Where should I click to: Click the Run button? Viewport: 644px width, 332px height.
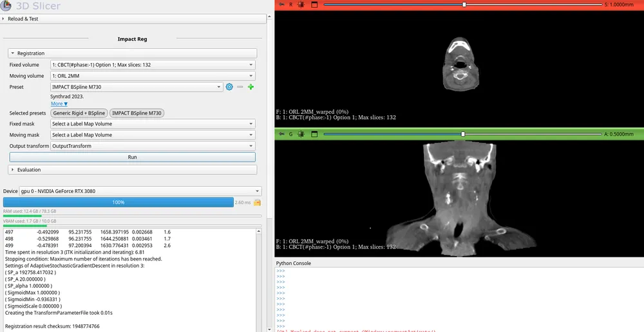132,157
